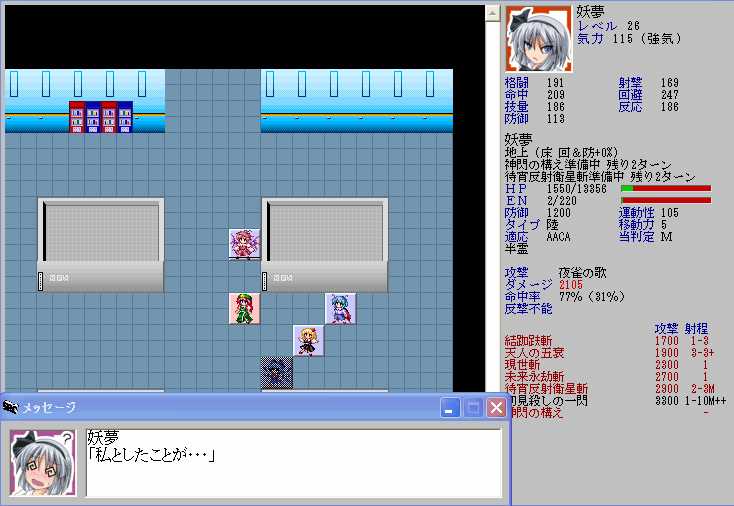The height and width of the screenshot is (506, 734).
Task: Select the blonde unit in black dress
Action: point(308,340)
